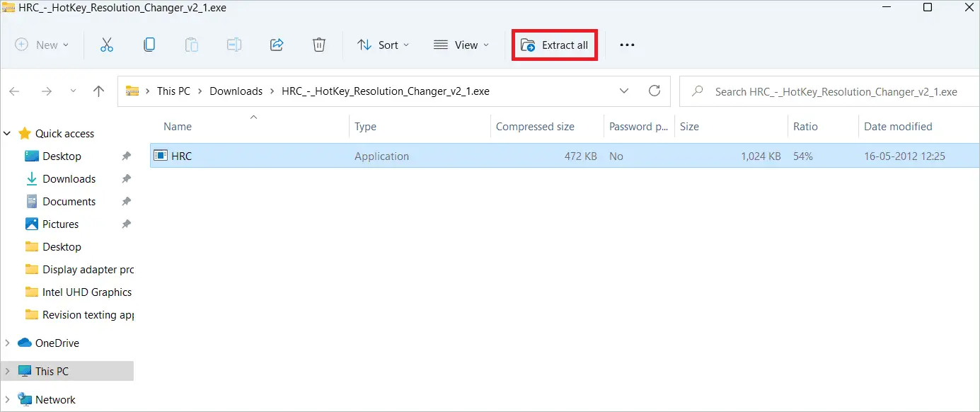Click the Copy icon in toolbar
980x412 pixels.
tap(149, 45)
